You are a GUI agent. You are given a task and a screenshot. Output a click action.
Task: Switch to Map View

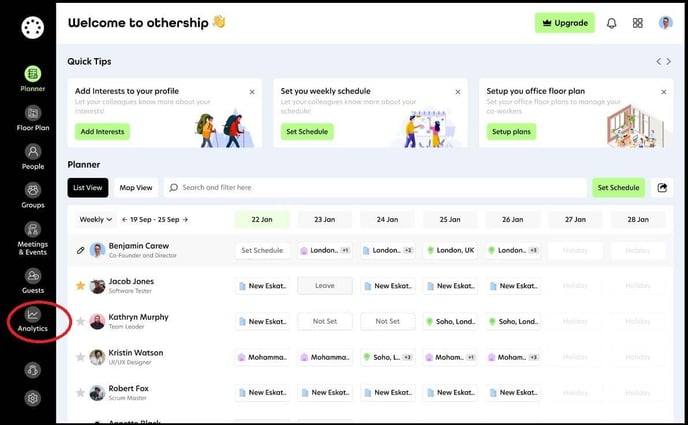click(x=136, y=188)
